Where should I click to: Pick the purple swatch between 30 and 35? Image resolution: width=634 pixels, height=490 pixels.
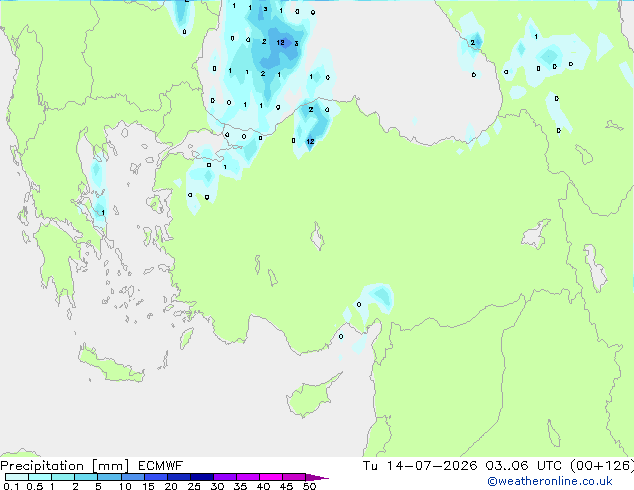point(224,477)
